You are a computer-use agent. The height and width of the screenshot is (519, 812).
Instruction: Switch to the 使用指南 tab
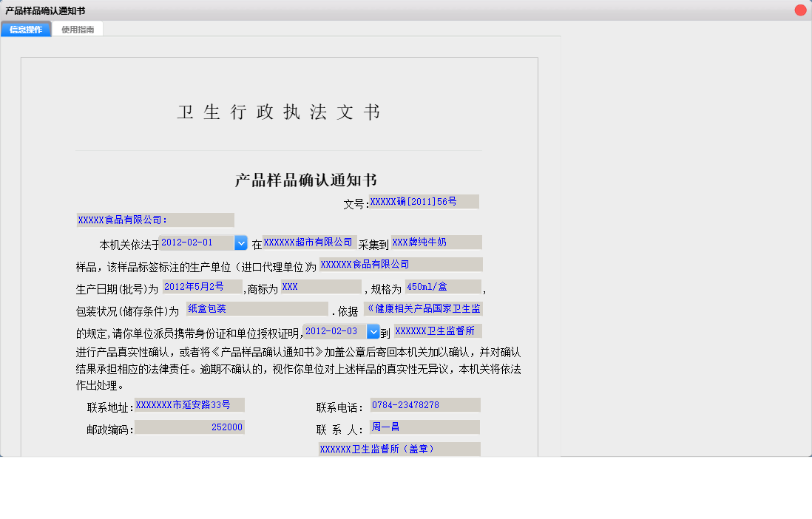pos(78,29)
